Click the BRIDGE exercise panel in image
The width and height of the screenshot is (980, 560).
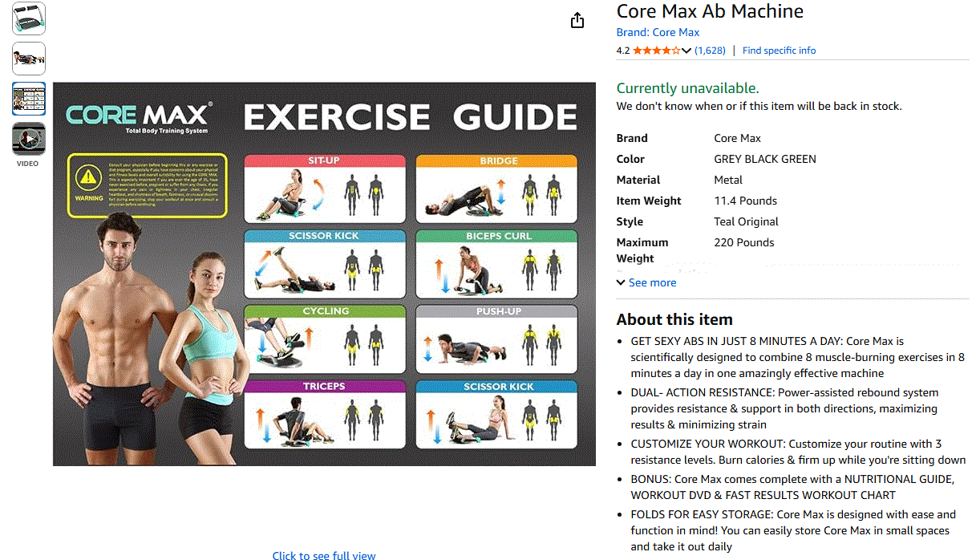coord(497,189)
